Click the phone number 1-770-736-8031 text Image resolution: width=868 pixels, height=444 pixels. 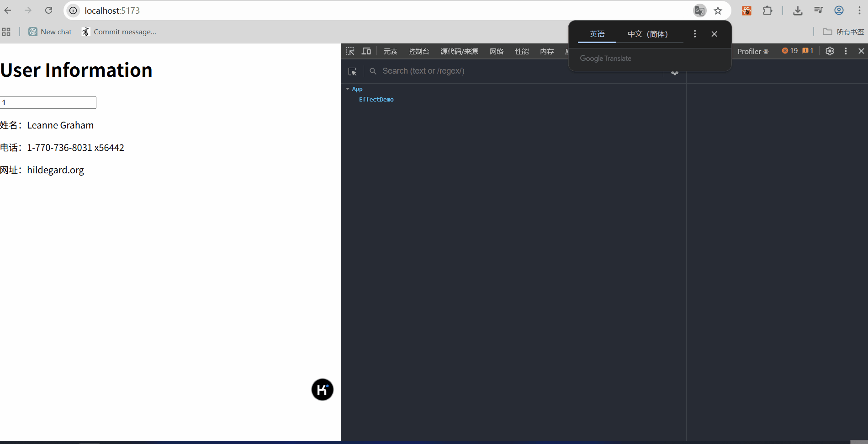[59, 148]
